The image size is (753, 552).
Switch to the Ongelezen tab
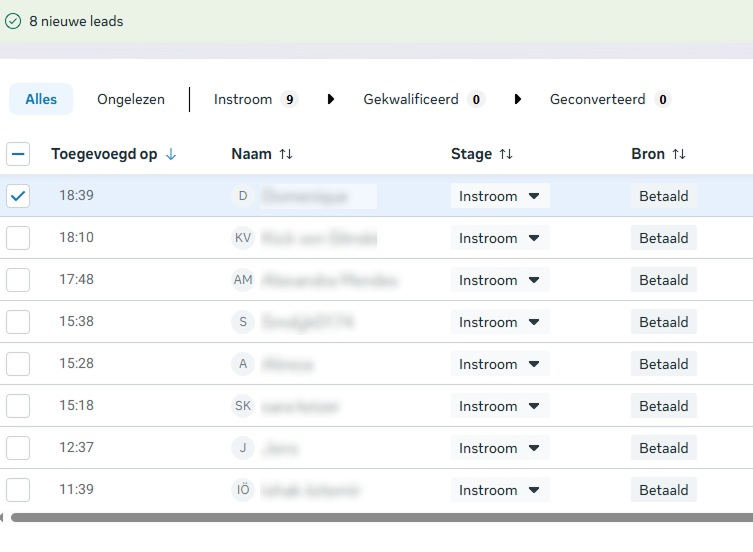pos(130,99)
